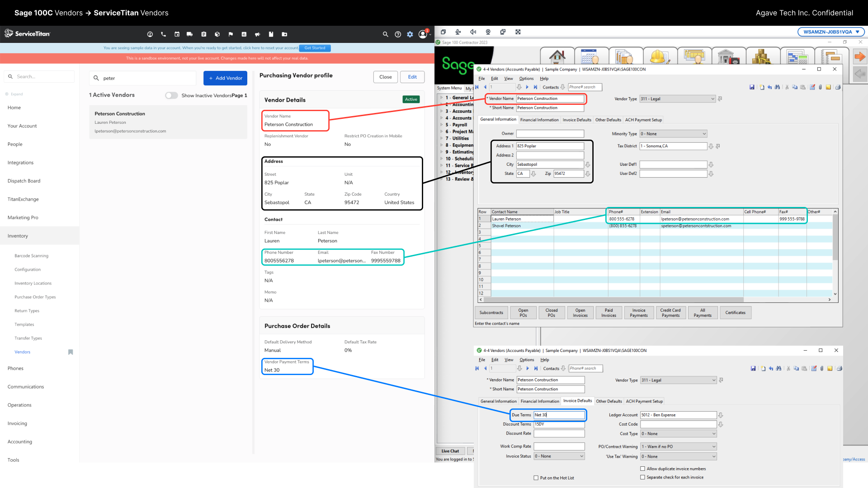The height and width of the screenshot is (488, 868).
Task: Click the Certificates button
Action: click(x=736, y=313)
